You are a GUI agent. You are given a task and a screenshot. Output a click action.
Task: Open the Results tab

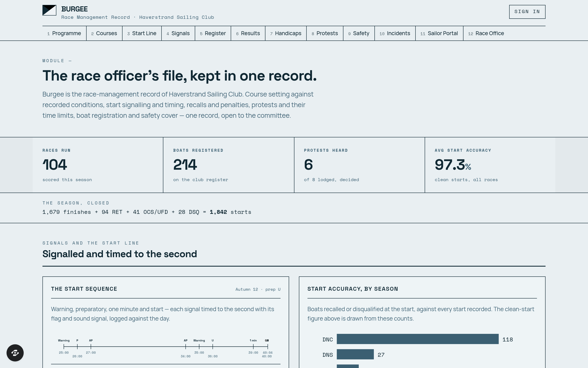pos(248,33)
